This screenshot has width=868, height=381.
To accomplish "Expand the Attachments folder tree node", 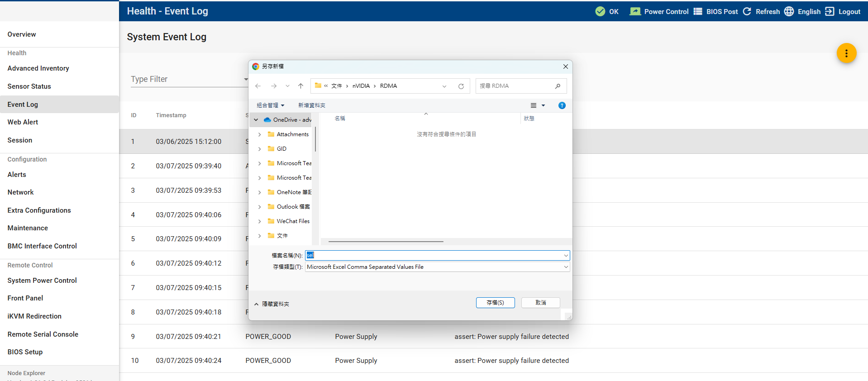I will pos(259,134).
